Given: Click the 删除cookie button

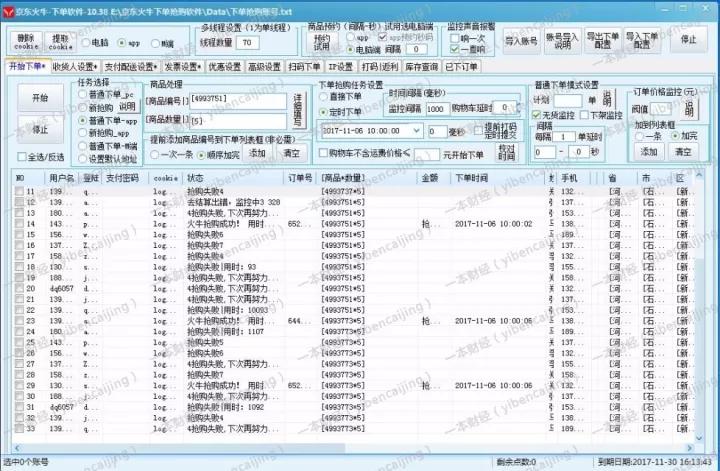Looking at the screenshot, I should 26,42.
